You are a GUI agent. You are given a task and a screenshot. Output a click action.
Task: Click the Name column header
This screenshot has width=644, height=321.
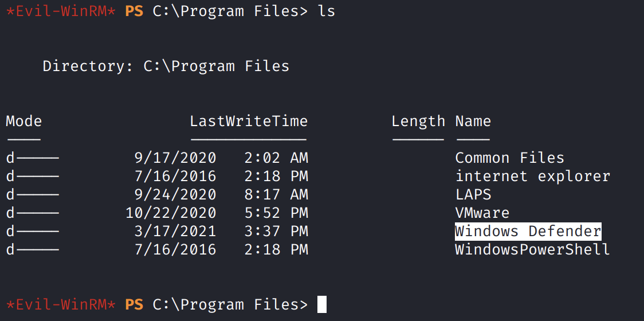pos(473,121)
